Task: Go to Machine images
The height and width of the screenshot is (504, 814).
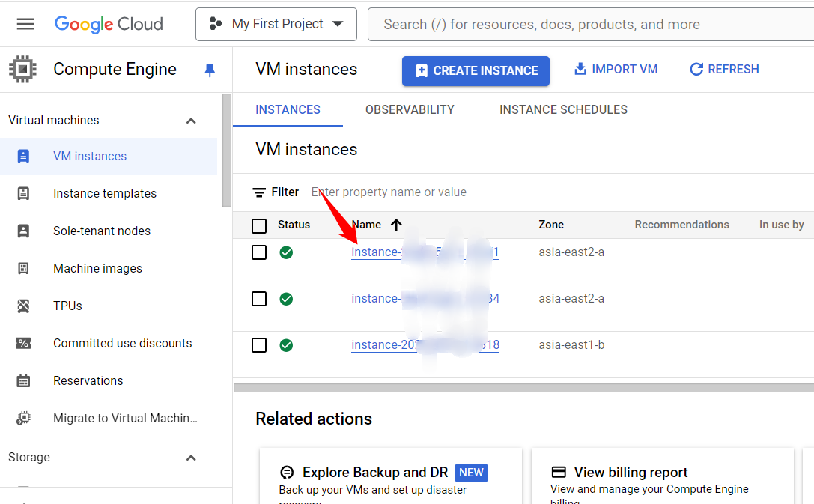Action: pyautogui.click(x=97, y=268)
